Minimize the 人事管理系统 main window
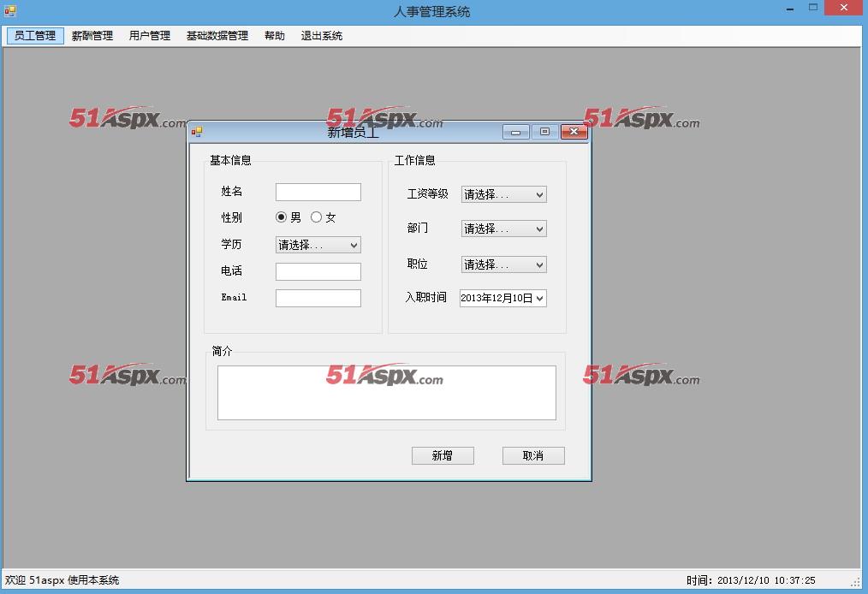Image resolution: width=868 pixels, height=594 pixels. click(x=790, y=9)
